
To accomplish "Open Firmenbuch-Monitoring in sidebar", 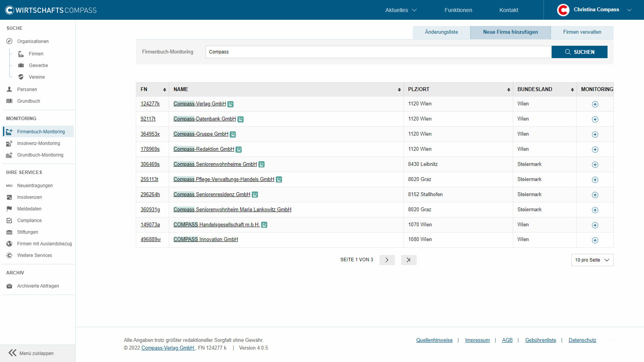I will [38, 132].
